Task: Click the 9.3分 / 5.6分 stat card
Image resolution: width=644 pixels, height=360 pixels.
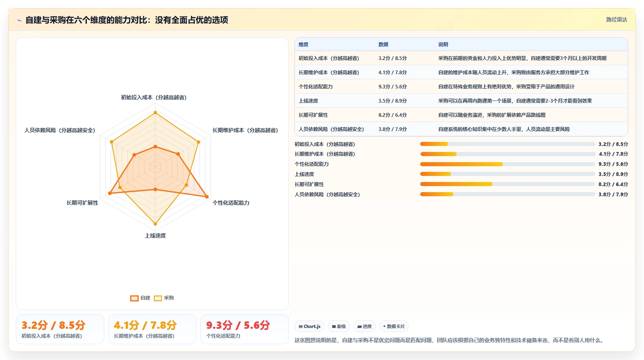Action: point(245,329)
